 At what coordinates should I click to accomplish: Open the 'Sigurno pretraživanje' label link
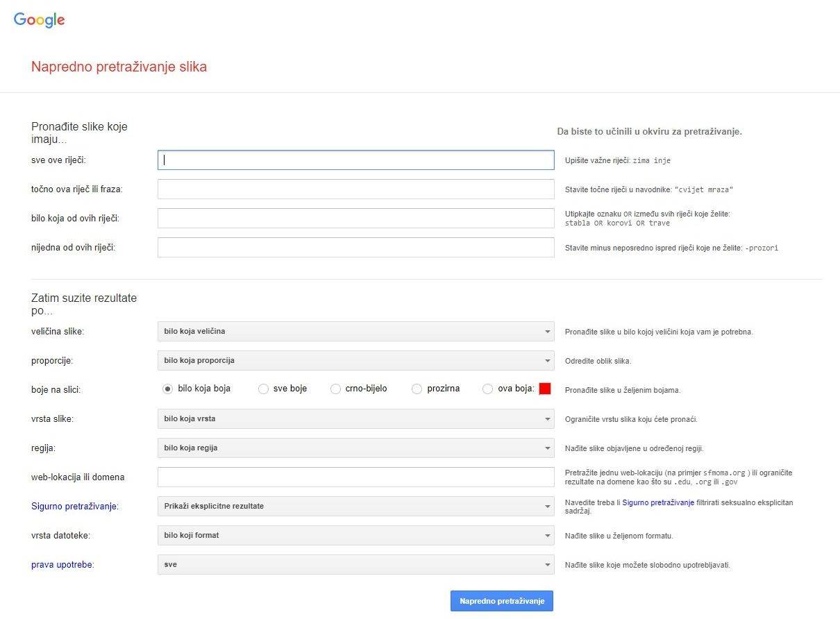pos(74,507)
